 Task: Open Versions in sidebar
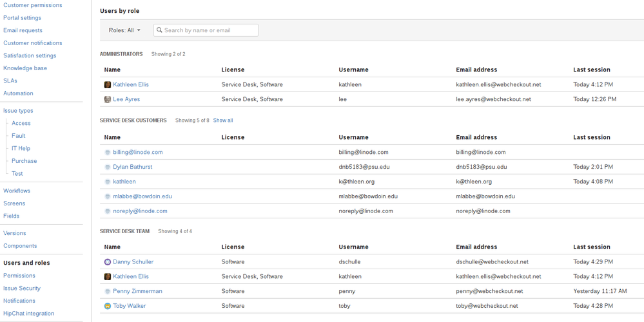14,233
